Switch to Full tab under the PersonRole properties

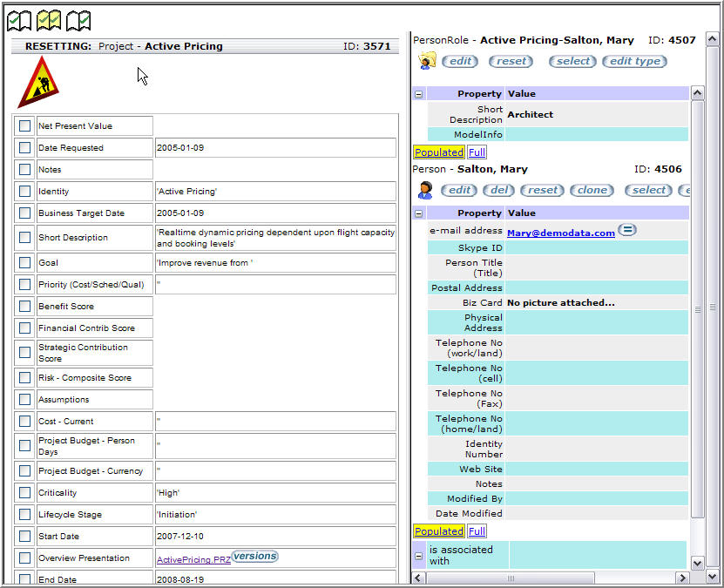(477, 152)
